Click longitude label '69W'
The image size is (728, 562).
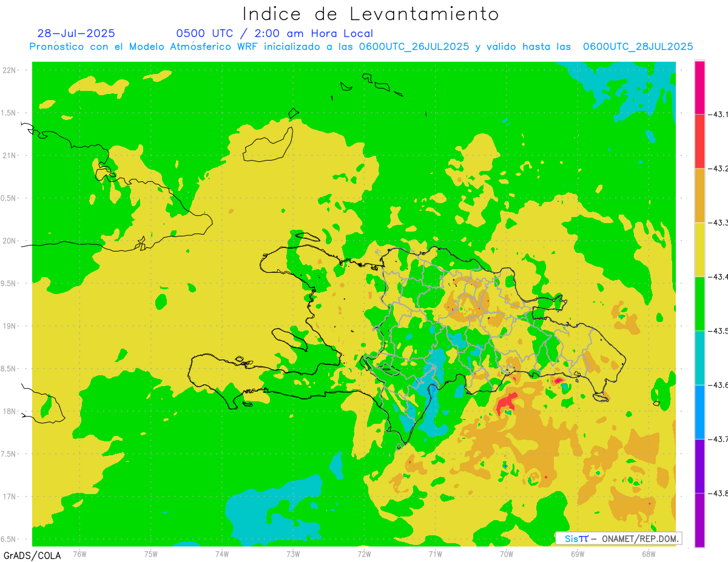coord(578,554)
